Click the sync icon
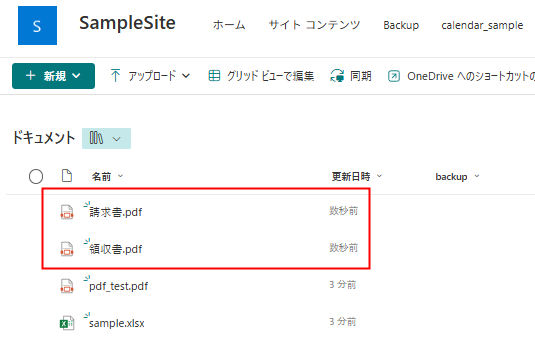Image resolution: width=535 pixels, height=363 pixels. click(337, 75)
